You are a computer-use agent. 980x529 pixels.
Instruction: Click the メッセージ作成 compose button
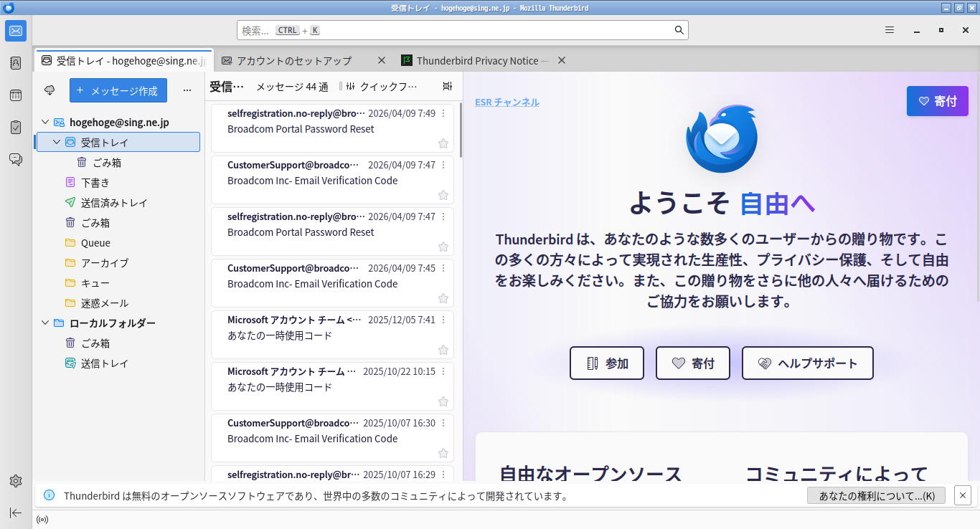pyautogui.click(x=118, y=90)
